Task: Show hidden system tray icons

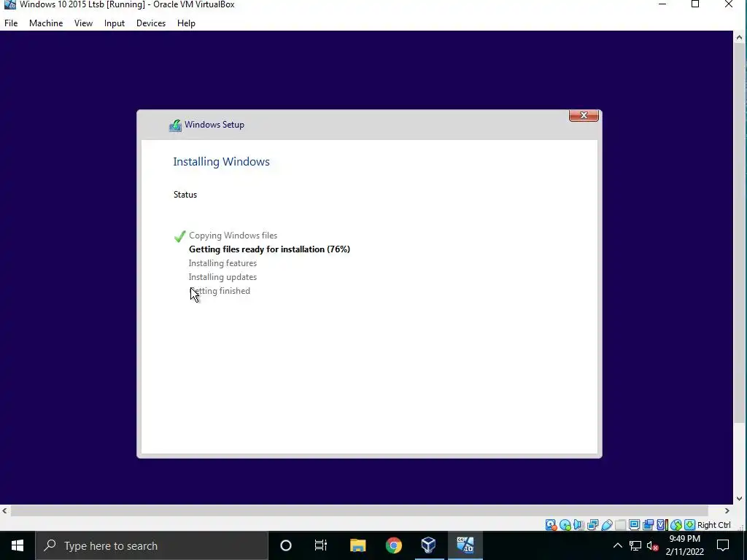Action: (617, 545)
